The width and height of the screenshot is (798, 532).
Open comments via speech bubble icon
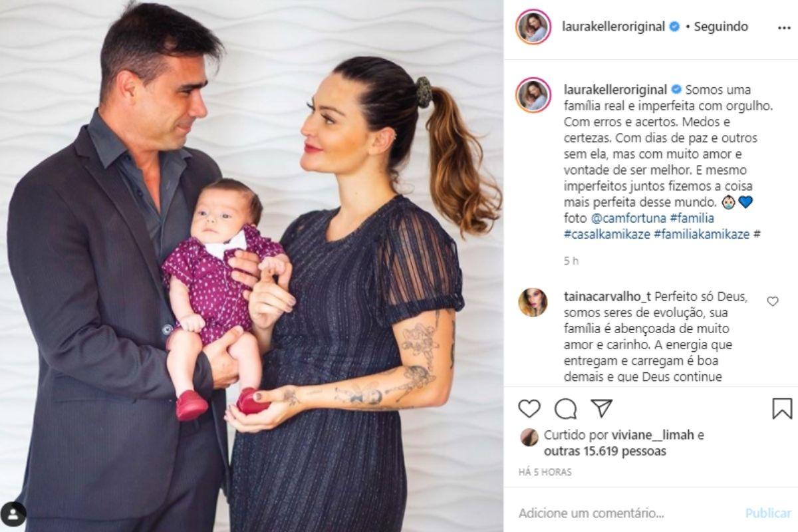[x=565, y=408]
